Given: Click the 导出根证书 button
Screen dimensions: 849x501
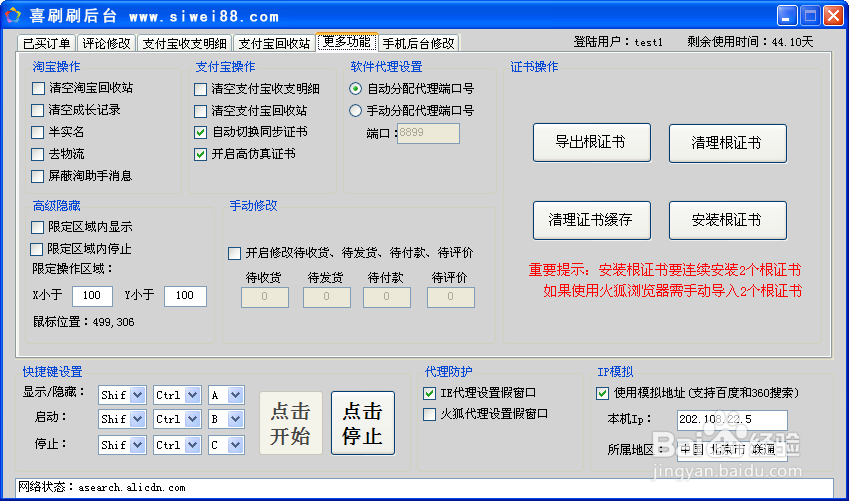Looking at the screenshot, I should [x=592, y=142].
